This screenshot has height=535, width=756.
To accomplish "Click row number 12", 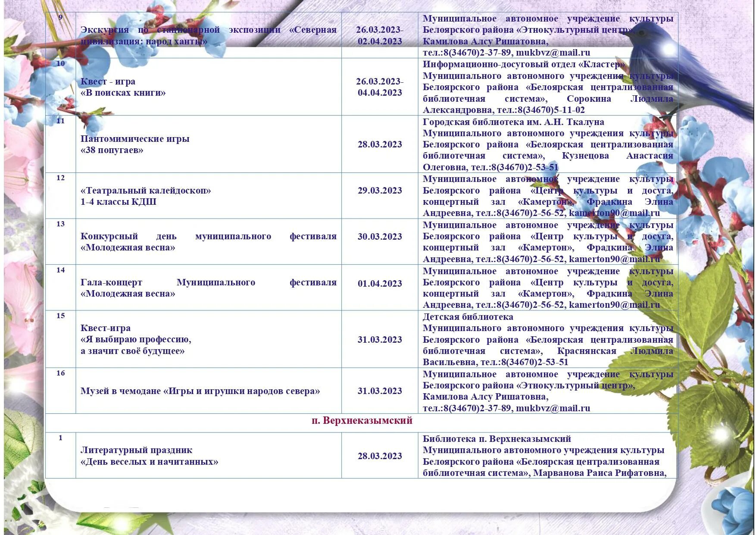I will pyautogui.click(x=61, y=178).
